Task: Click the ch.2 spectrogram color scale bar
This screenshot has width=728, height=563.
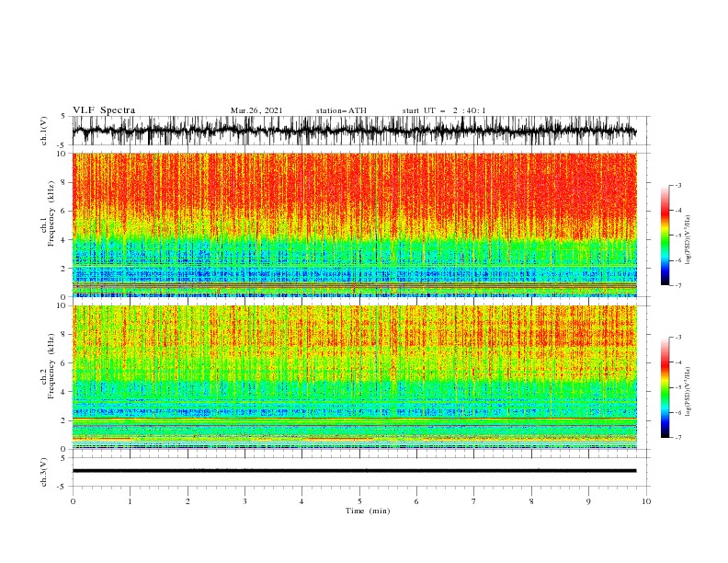Action: point(665,387)
